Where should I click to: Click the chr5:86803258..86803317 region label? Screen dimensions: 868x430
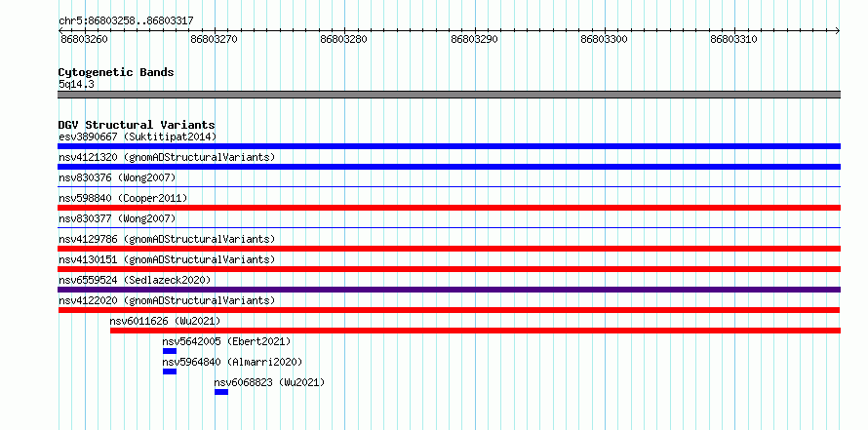(x=126, y=21)
